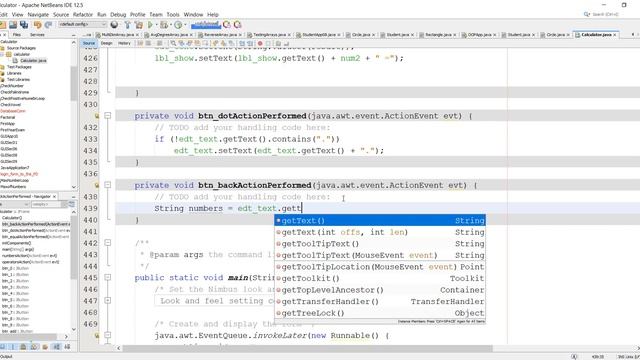
Task: Open the Run Project dropdown arrow
Action: point(156,25)
